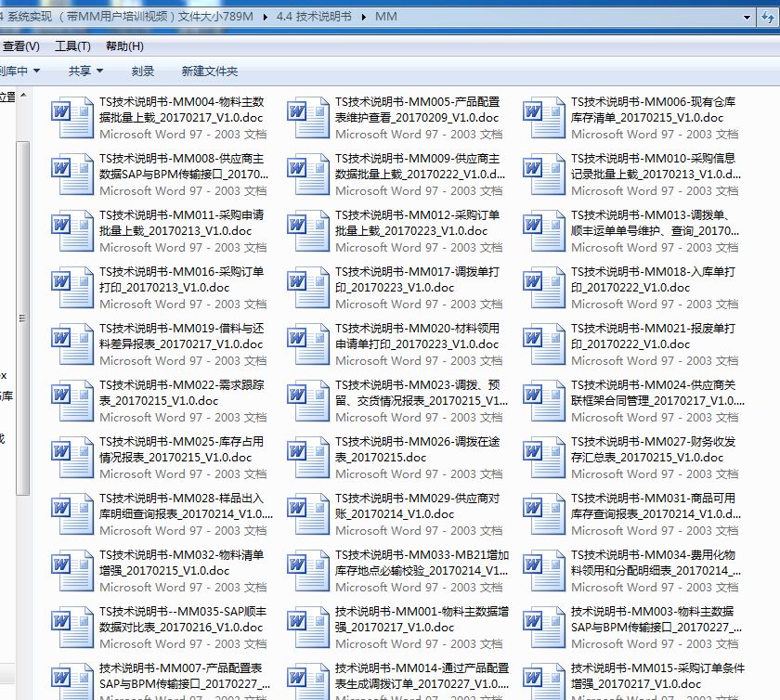Select file name 技术说明书-MM003-物料主数据SAP与BPM传输接口

coord(656,619)
